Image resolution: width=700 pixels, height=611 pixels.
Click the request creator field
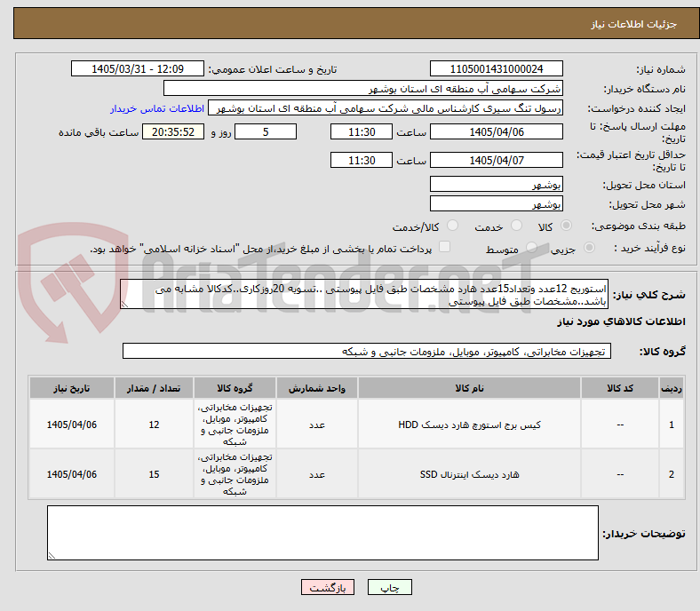pos(386,108)
